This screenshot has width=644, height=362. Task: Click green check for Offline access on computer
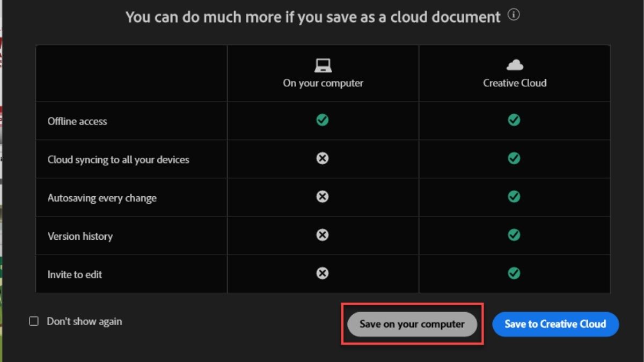pyautogui.click(x=323, y=120)
